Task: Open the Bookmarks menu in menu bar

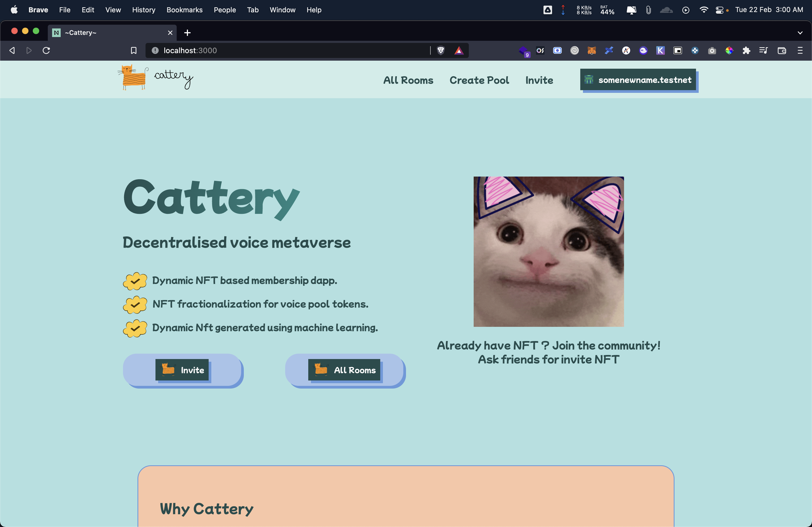Action: (x=184, y=10)
